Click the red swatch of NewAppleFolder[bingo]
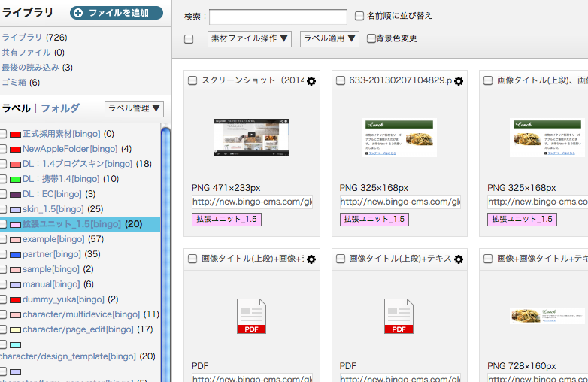588x382 pixels. [15, 150]
